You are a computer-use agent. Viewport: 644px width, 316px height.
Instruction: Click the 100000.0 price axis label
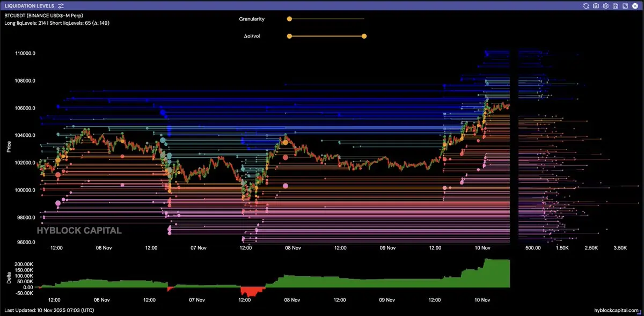25,190
